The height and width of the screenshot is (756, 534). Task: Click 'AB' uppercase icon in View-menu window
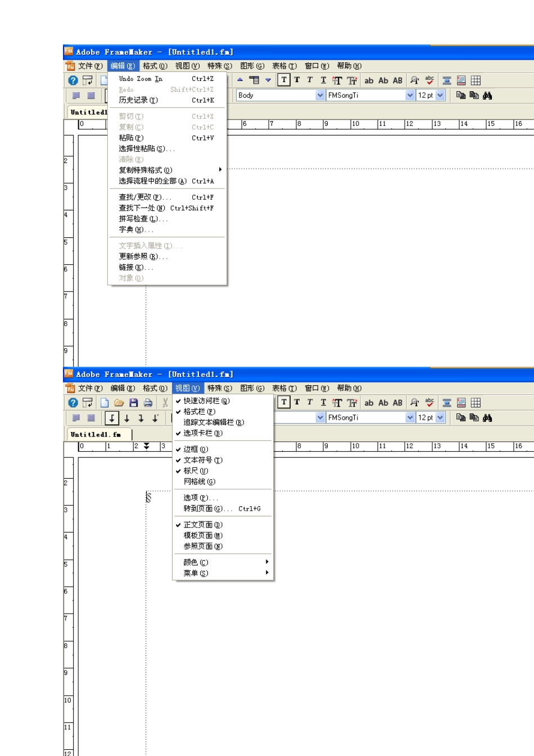click(x=397, y=403)
